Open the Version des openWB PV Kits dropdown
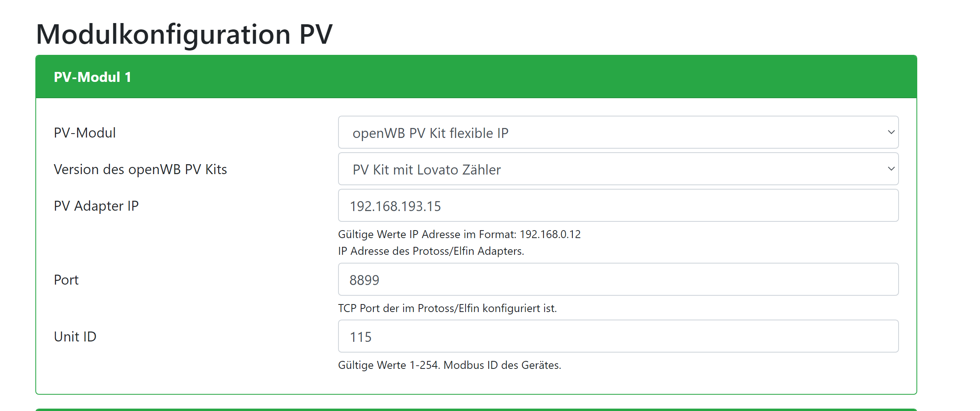 [618, 169]
